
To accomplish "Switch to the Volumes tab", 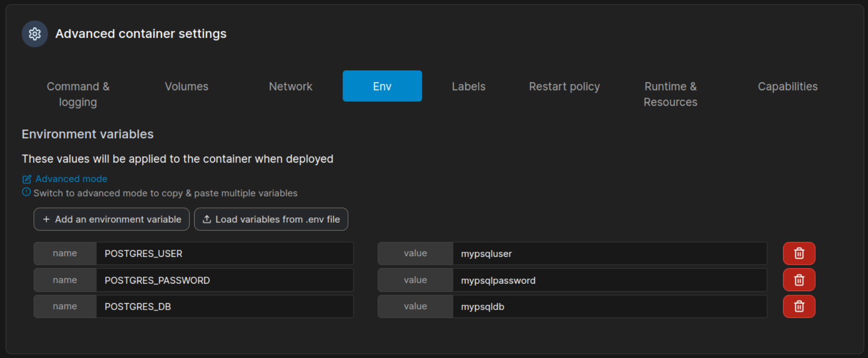I will pos(186,86).
